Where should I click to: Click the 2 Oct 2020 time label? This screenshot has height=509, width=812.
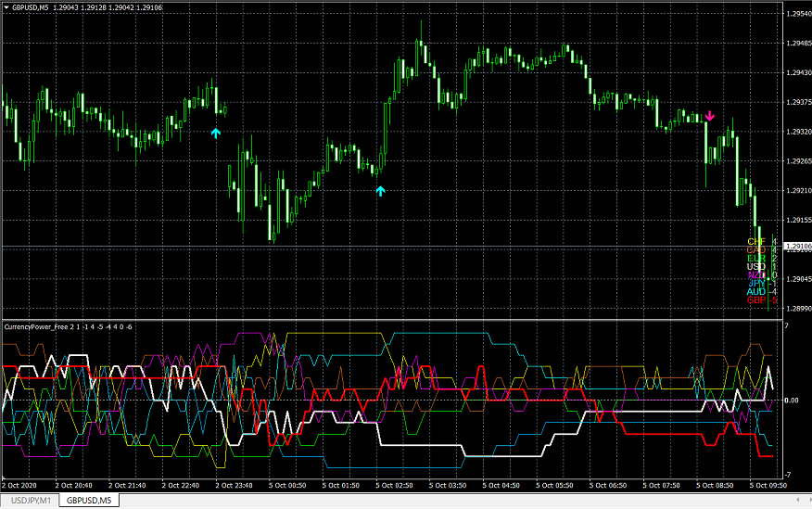[x=19, y=486]
